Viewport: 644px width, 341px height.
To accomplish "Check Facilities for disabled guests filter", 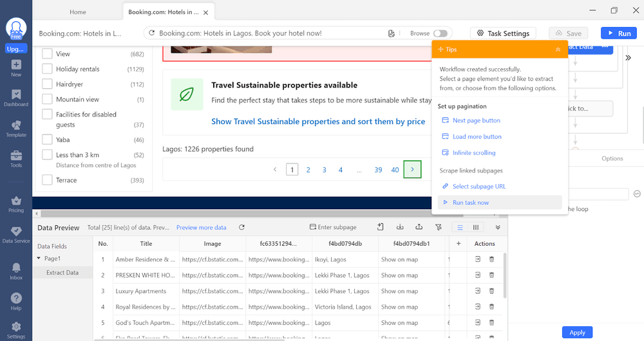I will 47,115.
